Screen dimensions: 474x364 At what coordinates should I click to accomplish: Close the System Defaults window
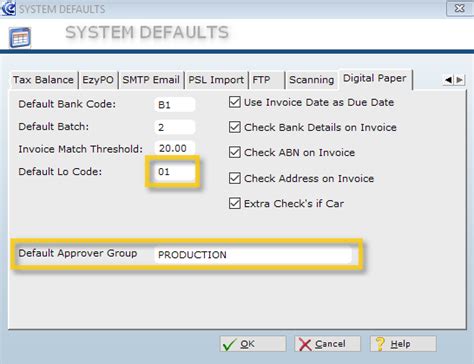[x=460, y=8]
